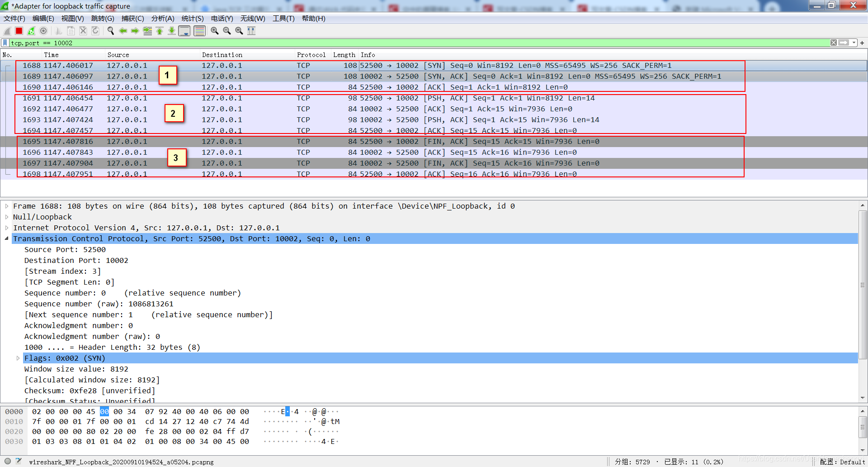
Task: Stop capture with the red square icon
Action: [19, 31]
